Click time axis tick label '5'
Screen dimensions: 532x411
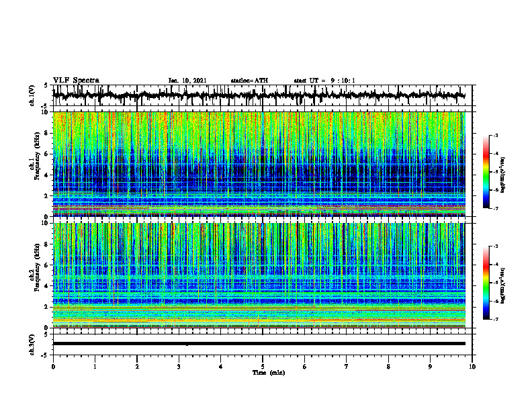pyautogui.click(x=263, y=367)
